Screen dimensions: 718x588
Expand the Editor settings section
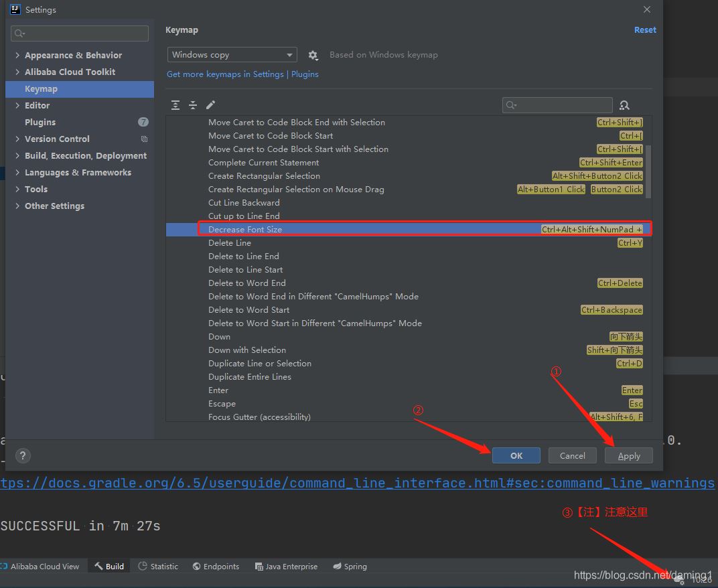pyautogui.click(x=17, y=105)
